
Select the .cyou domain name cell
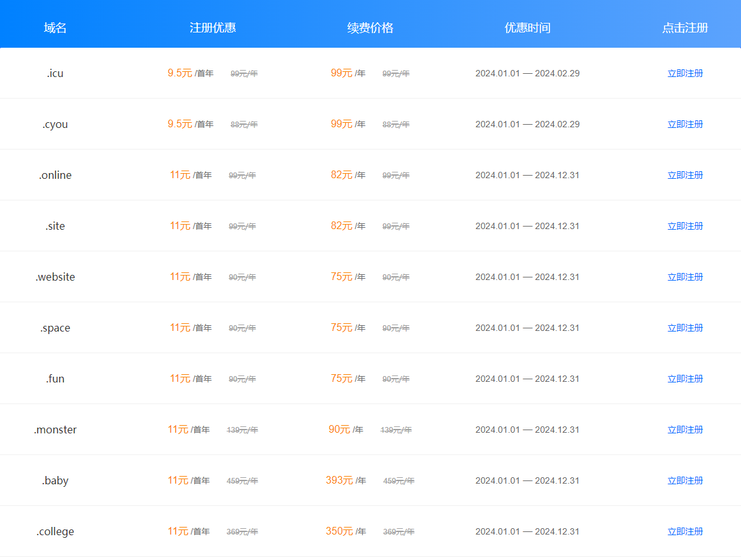click(55, 124)
